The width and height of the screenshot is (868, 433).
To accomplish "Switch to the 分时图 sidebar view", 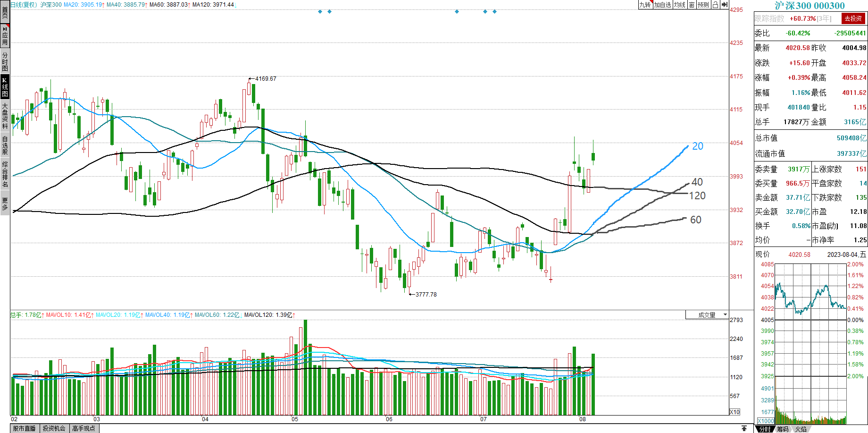I will (x=5, y=61).
